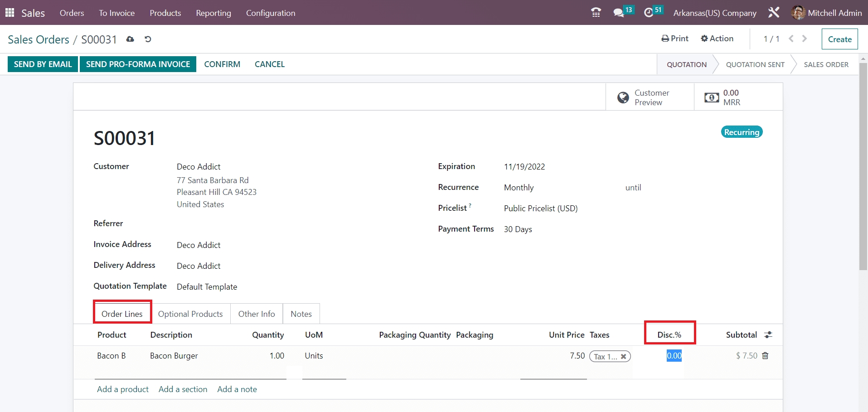The image size is (868, 412).
Task: Click the Add a product link
Action: tap(123, 389)
